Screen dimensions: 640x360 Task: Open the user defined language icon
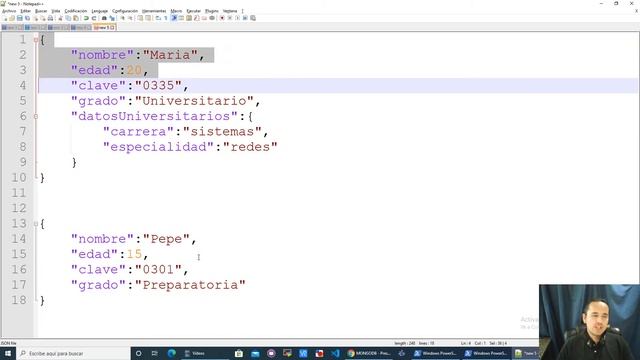pyautogui.click(x=181, y=18)
